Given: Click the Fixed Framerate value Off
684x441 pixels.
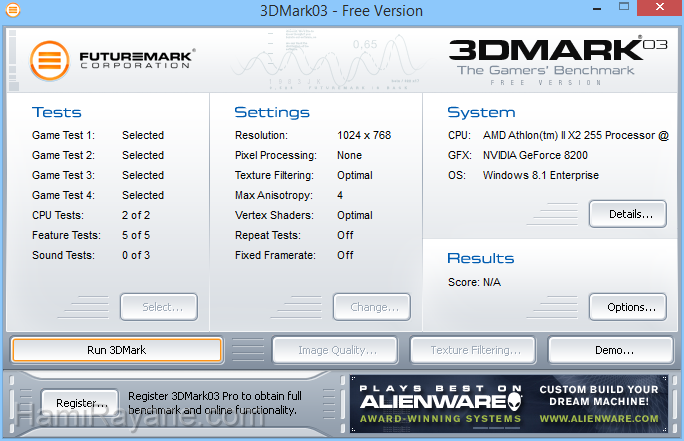Looking at the screenshot, I should point(345,255).
